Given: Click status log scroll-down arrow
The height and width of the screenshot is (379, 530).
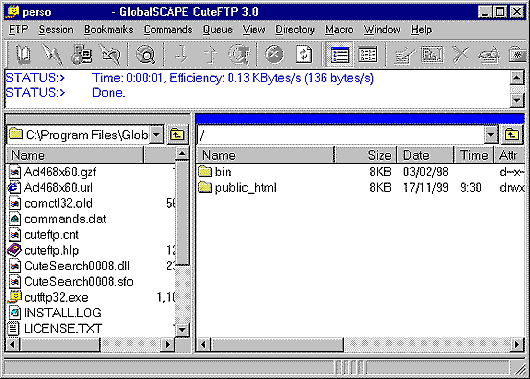Looking at the screenshot, I should coord(517,100).
